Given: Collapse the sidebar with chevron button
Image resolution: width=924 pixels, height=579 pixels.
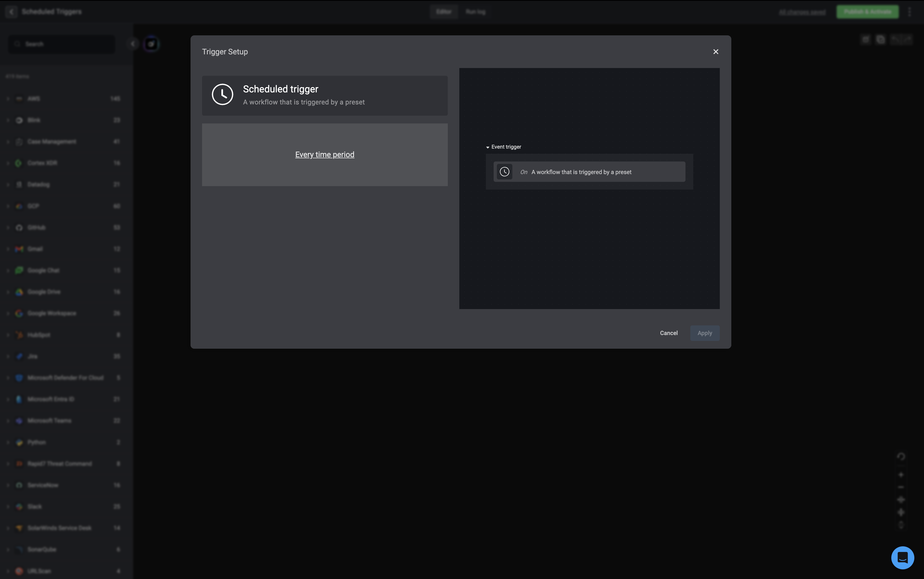Looking at the screenshot, I should [133, 44].
